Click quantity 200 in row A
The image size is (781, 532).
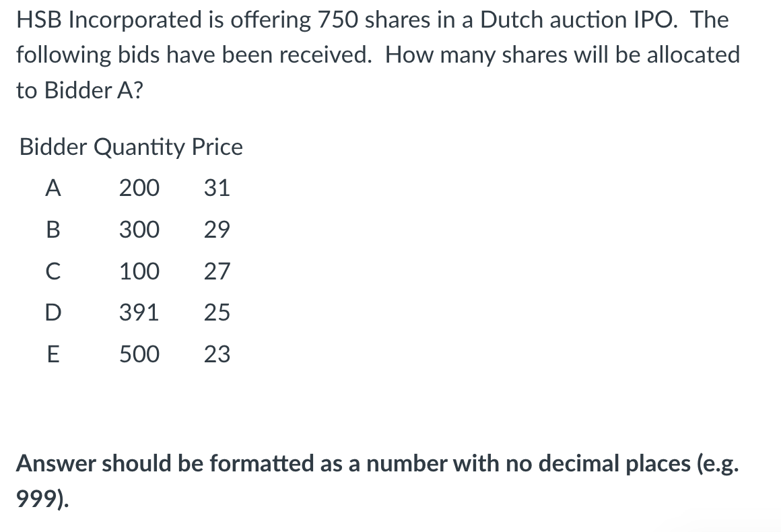[x=139, y=188]
